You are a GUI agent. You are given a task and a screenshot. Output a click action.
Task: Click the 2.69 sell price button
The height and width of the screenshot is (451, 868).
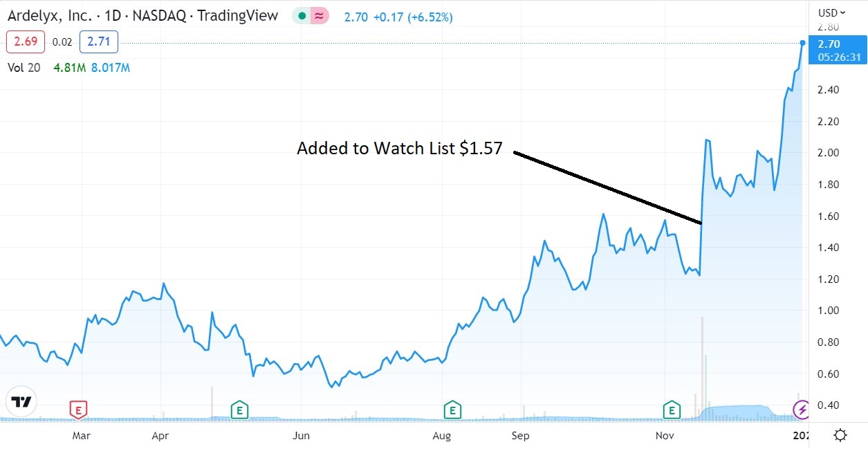tap(26, 42)
